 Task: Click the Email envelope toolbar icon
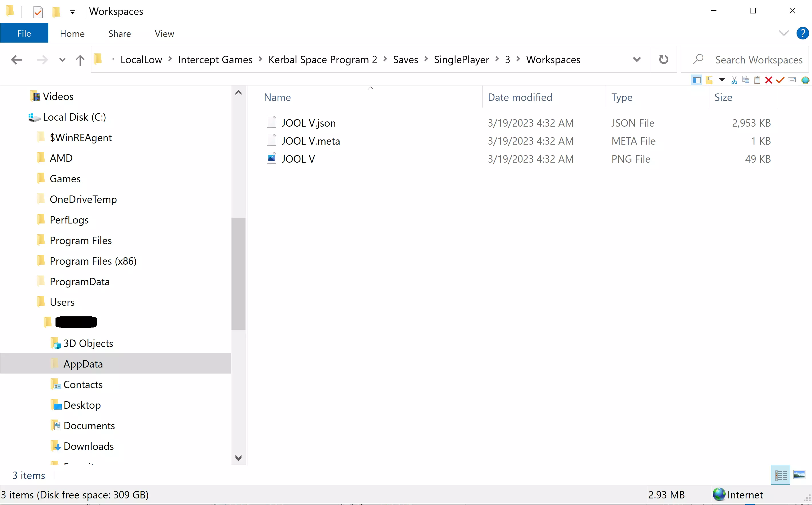[x=792, y=80]
